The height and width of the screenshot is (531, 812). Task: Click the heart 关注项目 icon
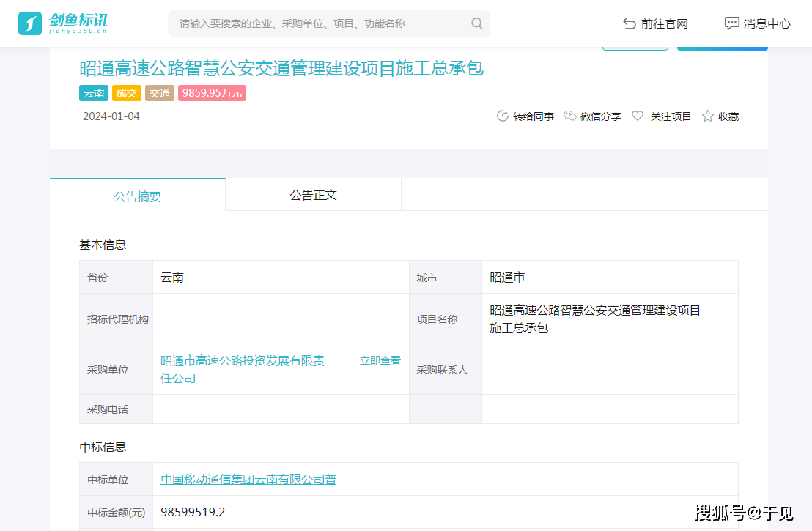coord(638,116)
